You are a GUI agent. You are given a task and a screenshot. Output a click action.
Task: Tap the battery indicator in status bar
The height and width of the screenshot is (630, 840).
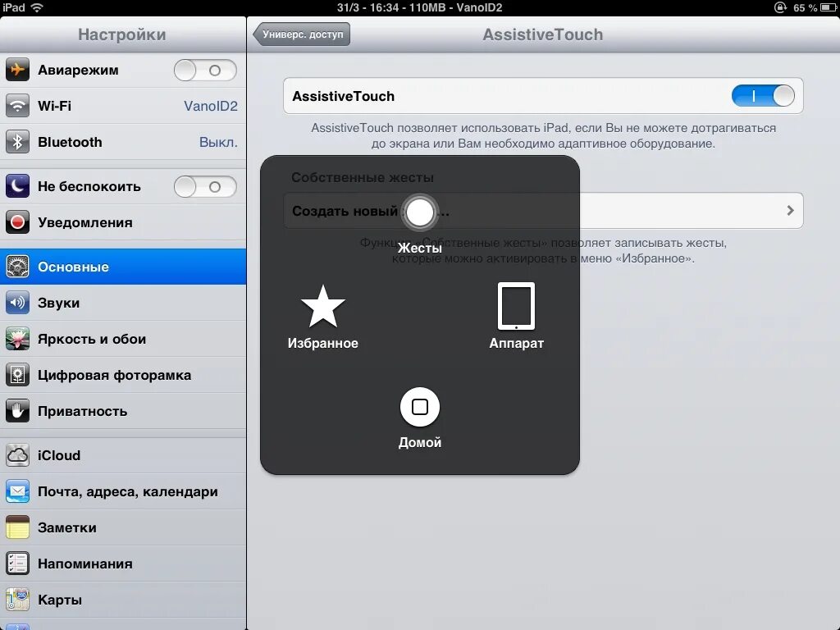pyautogui.click(x=829, y=7)
